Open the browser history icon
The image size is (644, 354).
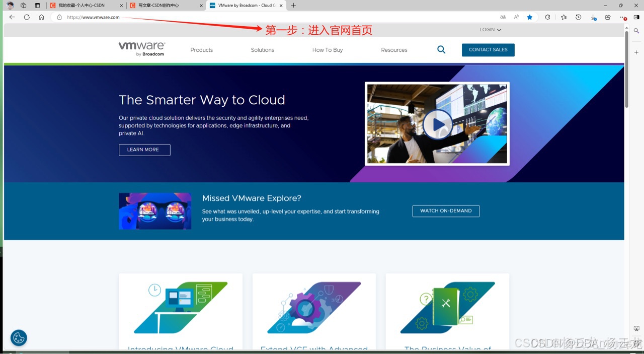pyautogui.click(x=579, y=17)
